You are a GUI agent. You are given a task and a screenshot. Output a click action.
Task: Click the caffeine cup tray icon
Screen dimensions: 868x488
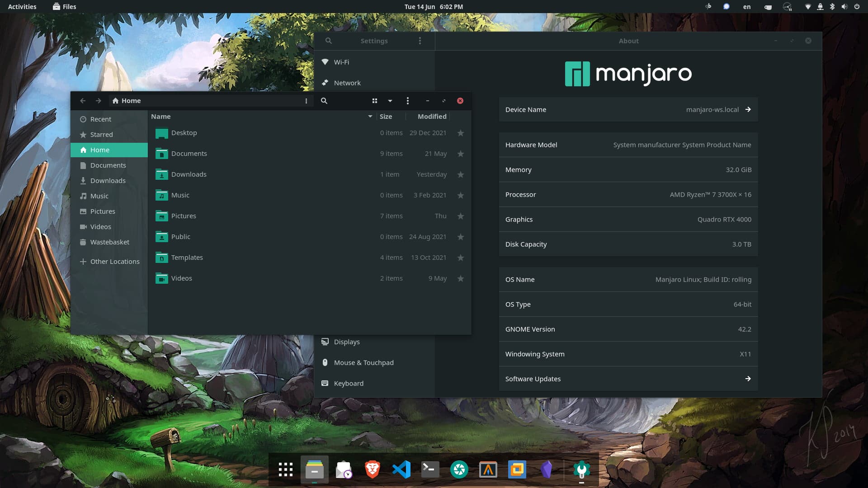(768, 7)
